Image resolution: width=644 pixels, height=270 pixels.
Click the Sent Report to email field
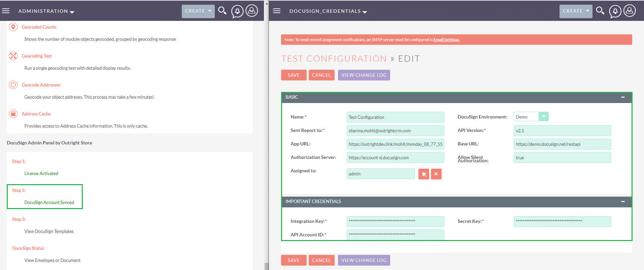coord(395,131)
